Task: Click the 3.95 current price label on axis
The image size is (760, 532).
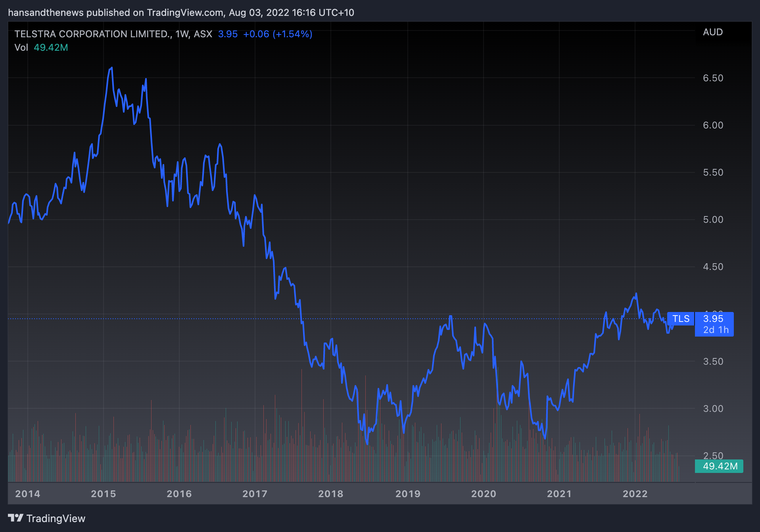Action: 713,319
